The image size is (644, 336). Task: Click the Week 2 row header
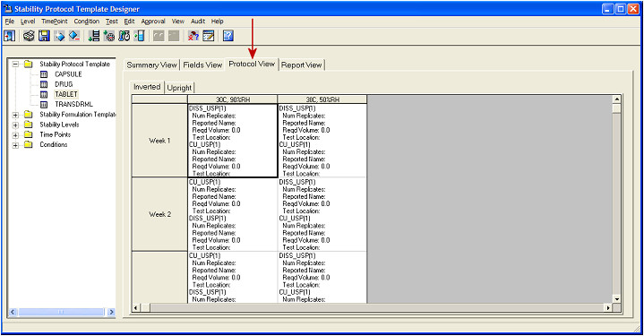click(159, 214)
